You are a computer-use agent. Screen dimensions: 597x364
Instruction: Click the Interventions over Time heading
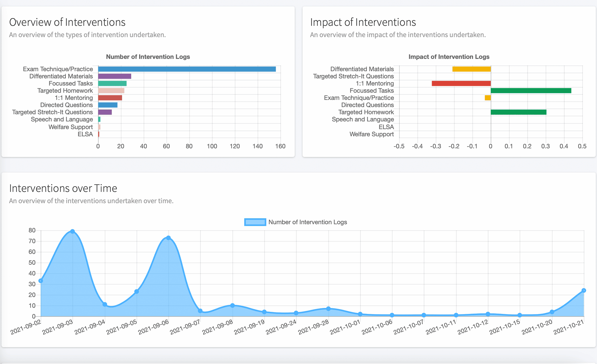point(63,188)
